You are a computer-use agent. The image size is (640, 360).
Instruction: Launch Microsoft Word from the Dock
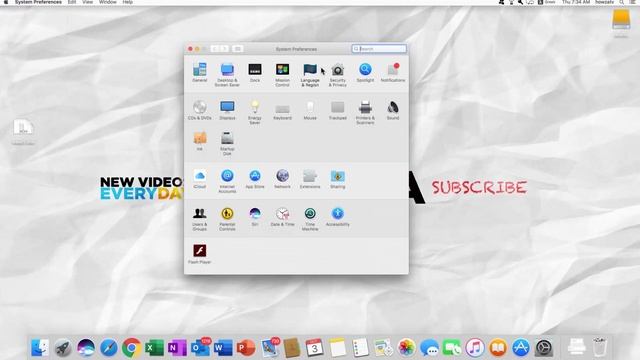[223, 348]
